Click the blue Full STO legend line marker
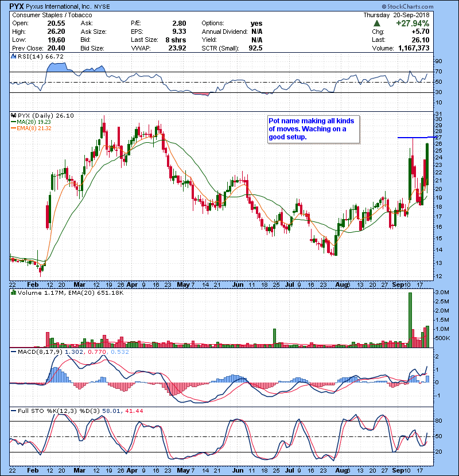Viewport: 459px width, 476px height. [x=13, y=411]
